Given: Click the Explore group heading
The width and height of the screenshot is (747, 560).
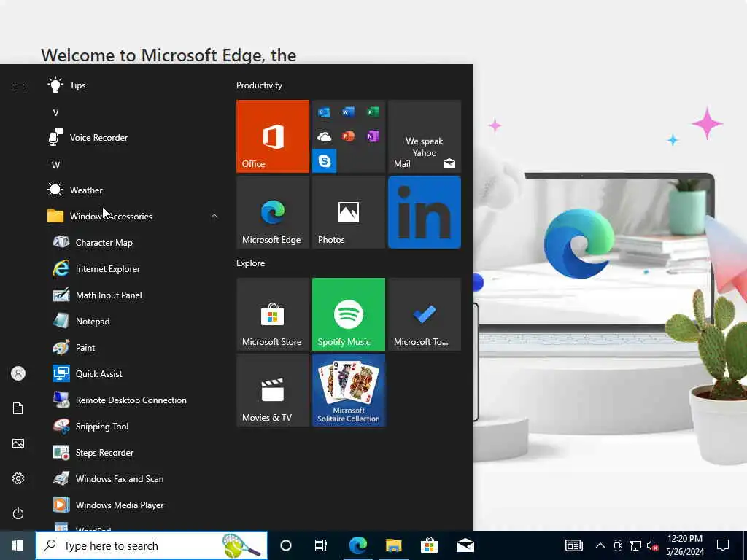Looking at the screenshot, I should click(x=251, y=262).
